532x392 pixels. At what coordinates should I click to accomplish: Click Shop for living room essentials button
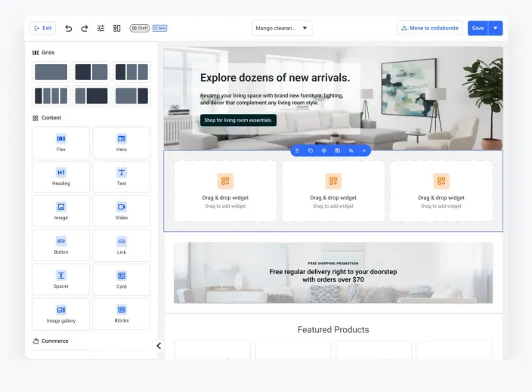pyautogui.click(x=238, y=120)
